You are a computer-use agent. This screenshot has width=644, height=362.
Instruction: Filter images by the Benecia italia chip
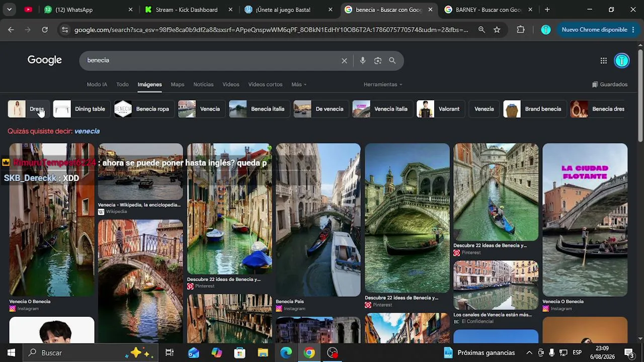(259, 109)
